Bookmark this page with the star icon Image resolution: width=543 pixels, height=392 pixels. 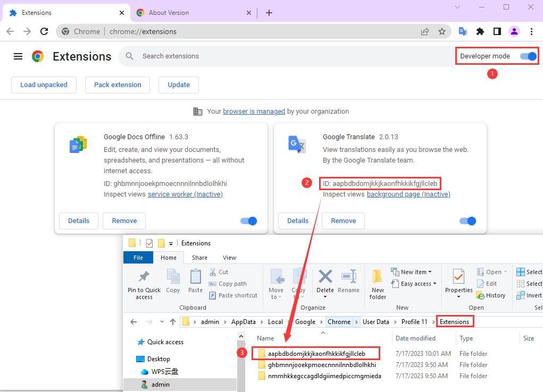pos(442,31)
